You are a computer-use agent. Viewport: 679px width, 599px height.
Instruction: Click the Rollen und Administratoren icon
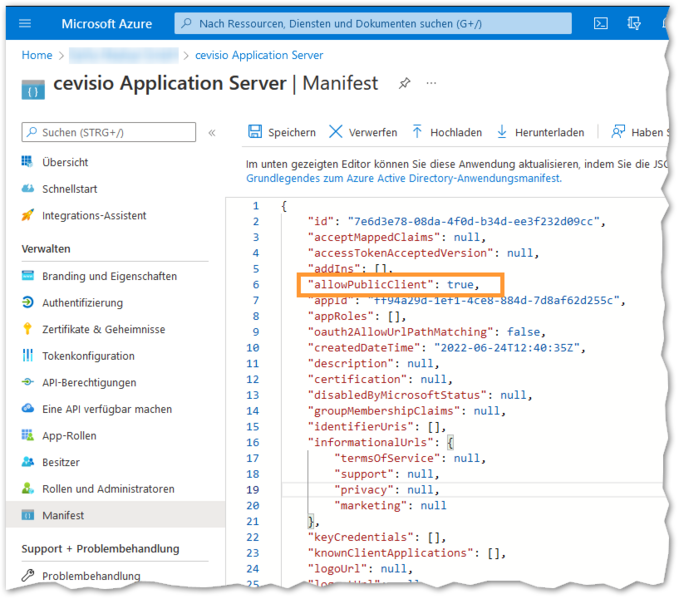[28, 488]
